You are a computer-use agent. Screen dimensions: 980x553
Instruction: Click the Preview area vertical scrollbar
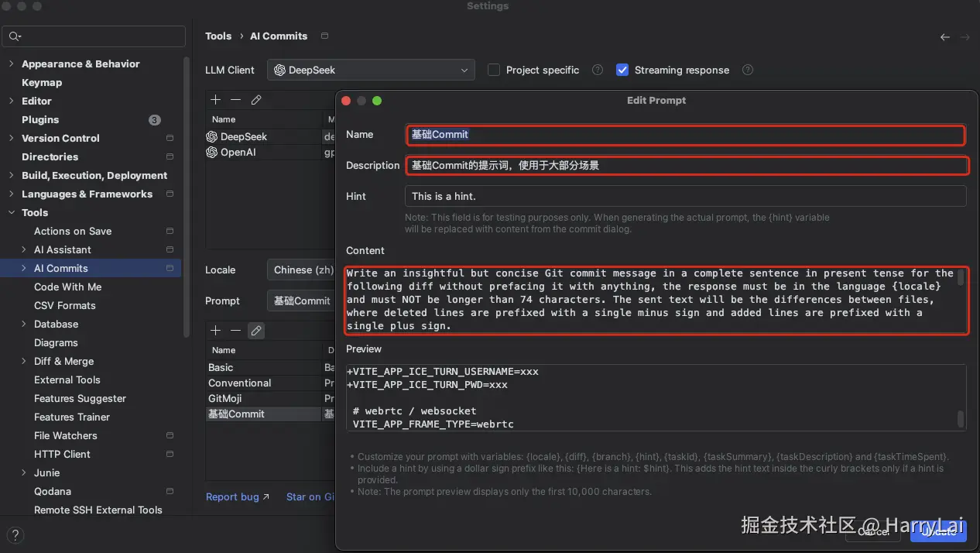(x=961, y=419)
